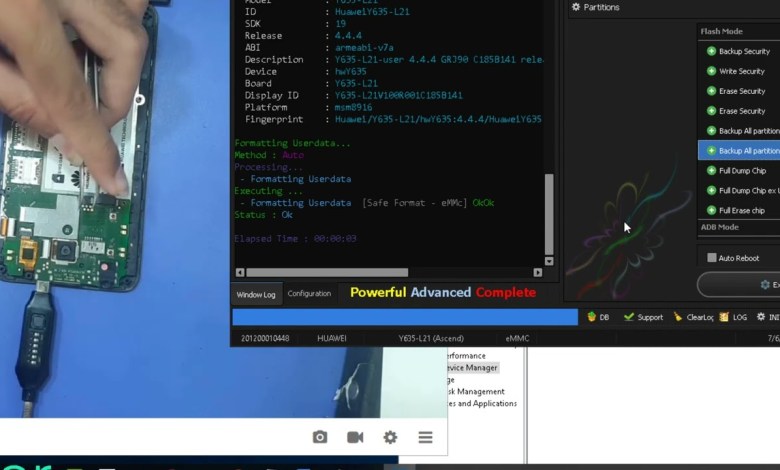Switch to the Configuration tab

309,294
